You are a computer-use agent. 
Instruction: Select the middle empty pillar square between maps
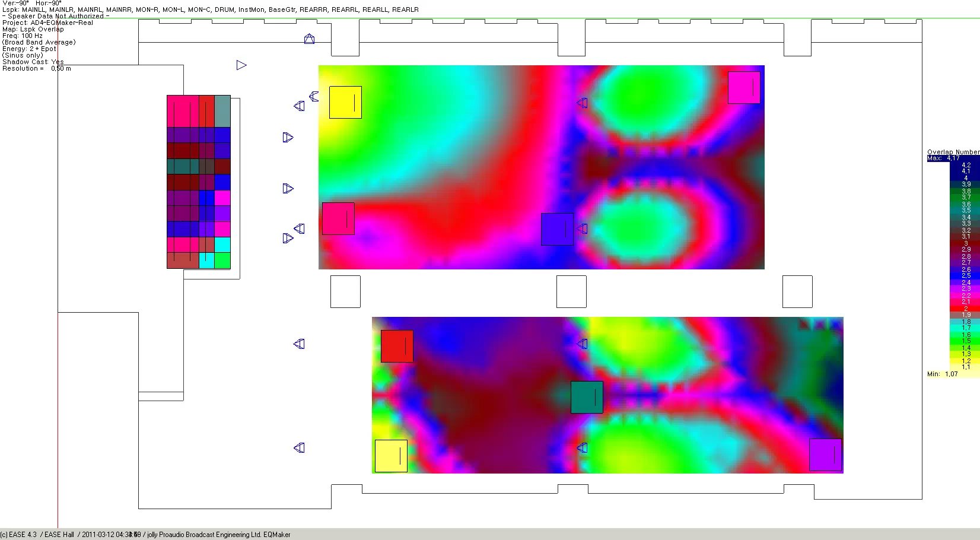pyautogui.click(x=571, y=291)
